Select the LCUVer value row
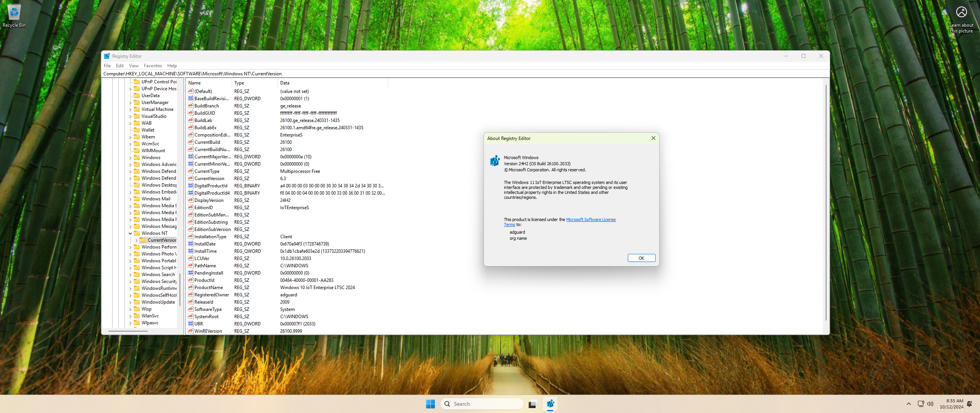Image resolution: width=980 pixels, height=413 pixels. (x=287, y=258)
